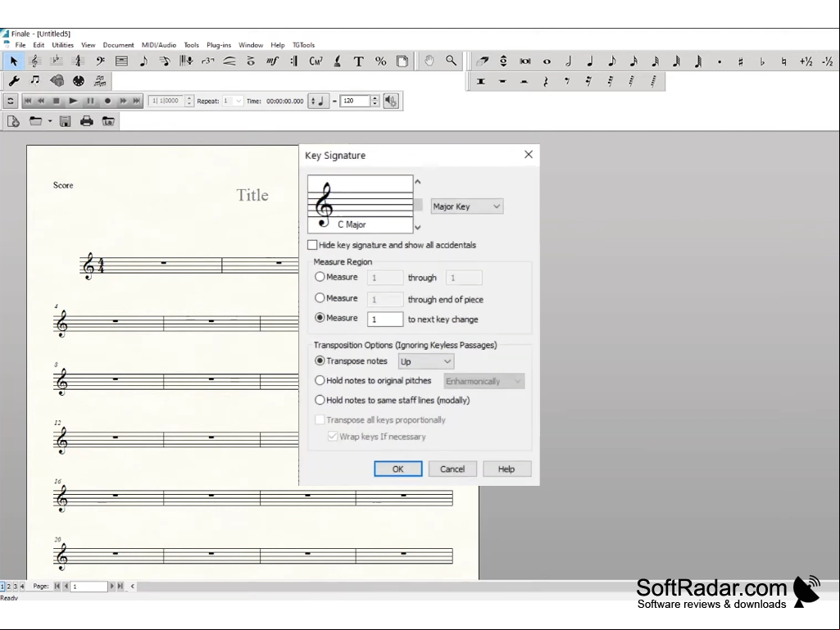Click OK in Key Signature dialog
This screenshot has height=630, width=840.
(x=398, y=469)
